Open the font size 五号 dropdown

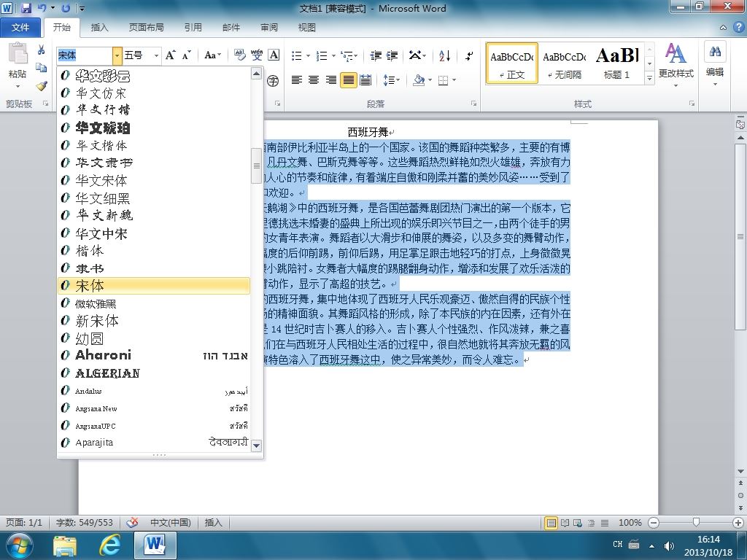(156, 55)
